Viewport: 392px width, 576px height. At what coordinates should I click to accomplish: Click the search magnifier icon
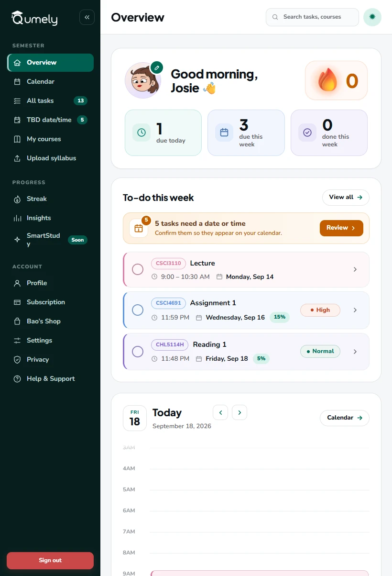coord(275,17)
